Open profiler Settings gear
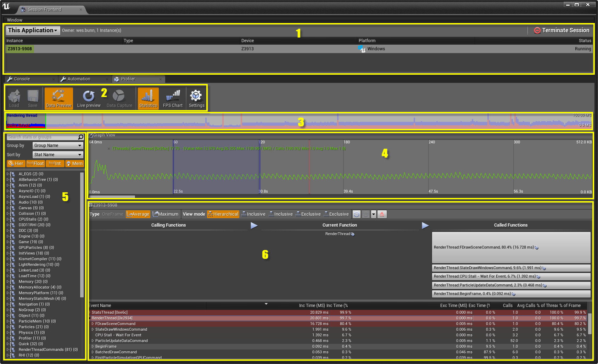 [x=196, y=98]
